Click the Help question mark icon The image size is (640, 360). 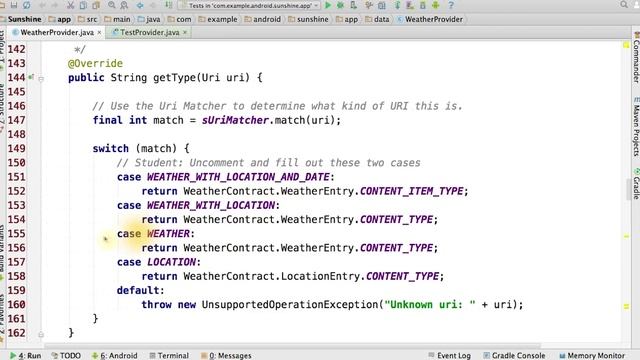pyautogui.click(x=451, y=5)
